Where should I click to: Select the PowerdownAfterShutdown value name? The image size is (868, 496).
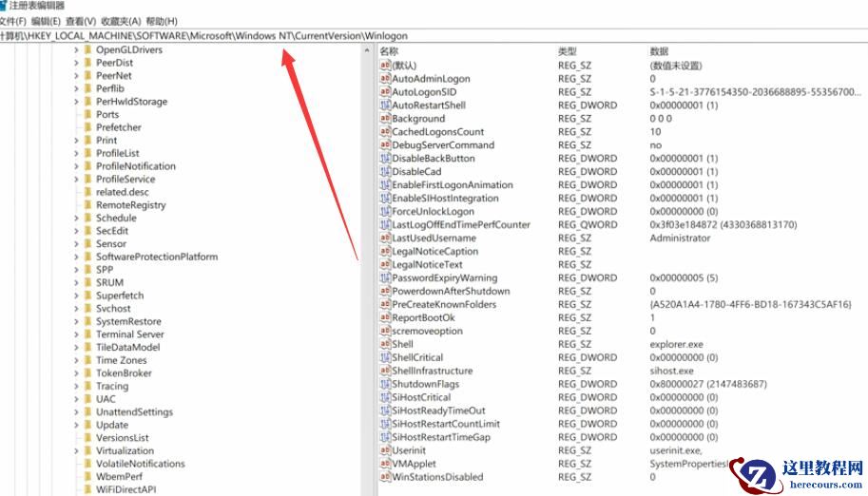(x=452, y=291)
